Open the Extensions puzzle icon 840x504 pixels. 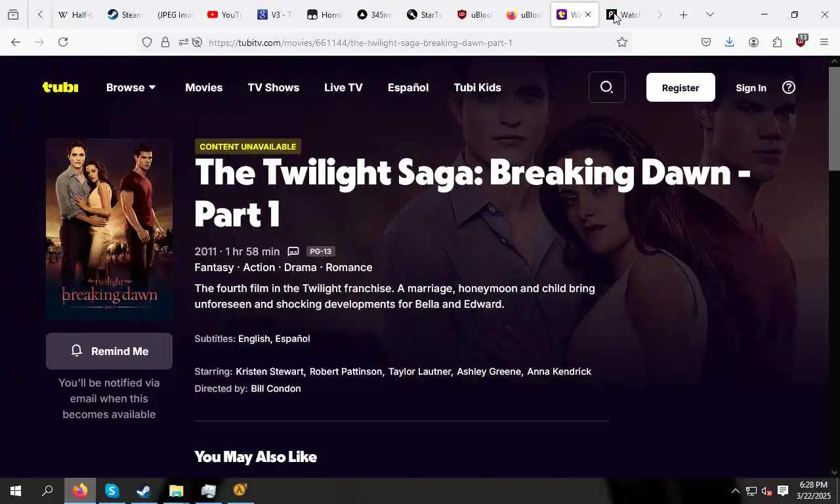pos(777,43)
